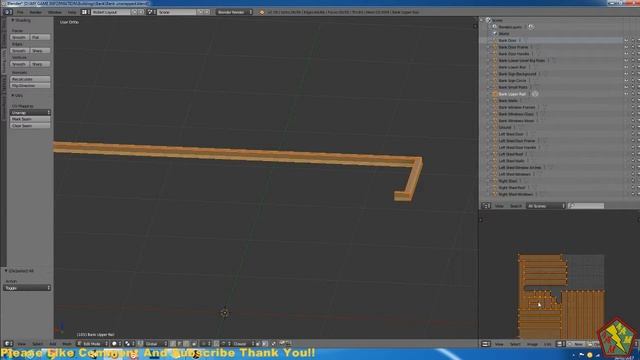Click the add new scene plus icon

pyautogui.click(x=200, y=12)
